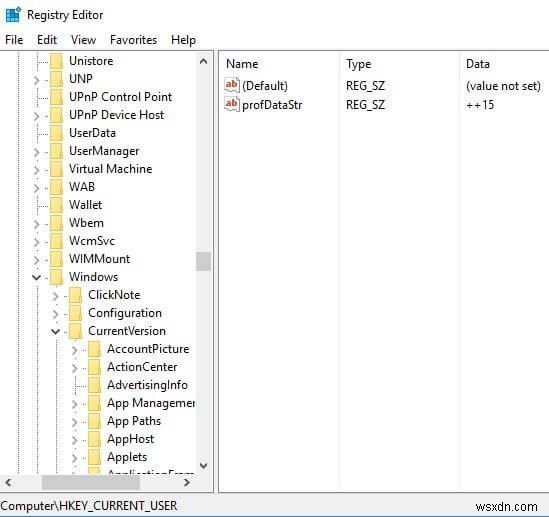Click the Wallet folder icon
Viewport: 549px width, 517px height.
pyautogui.click(x=56, y=205)
